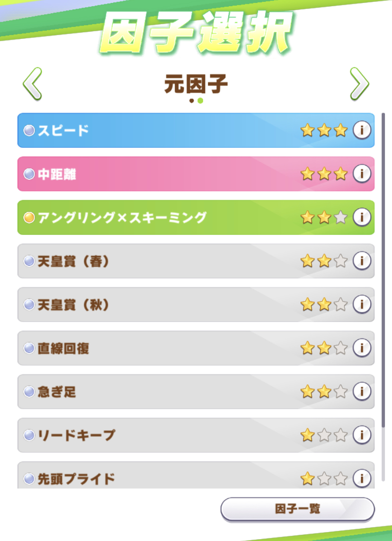The image size is (392, 541).
Task: Open info icon for リードキープ
Action: pos(362,435)
